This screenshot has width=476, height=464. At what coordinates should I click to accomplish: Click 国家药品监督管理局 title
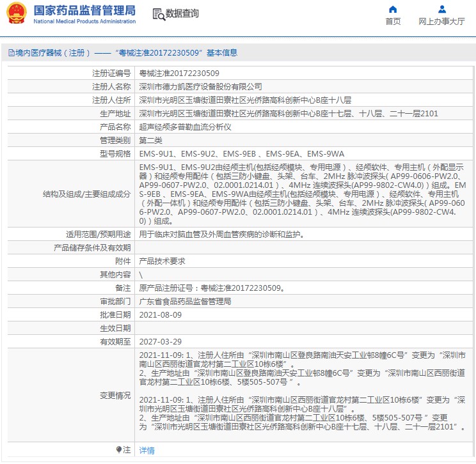click(84, 10)
